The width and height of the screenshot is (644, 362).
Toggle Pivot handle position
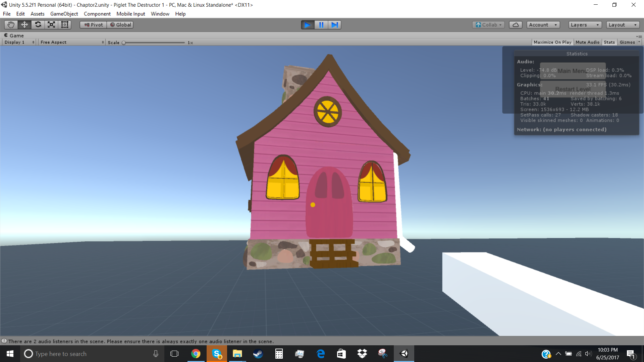pos(93,25)
